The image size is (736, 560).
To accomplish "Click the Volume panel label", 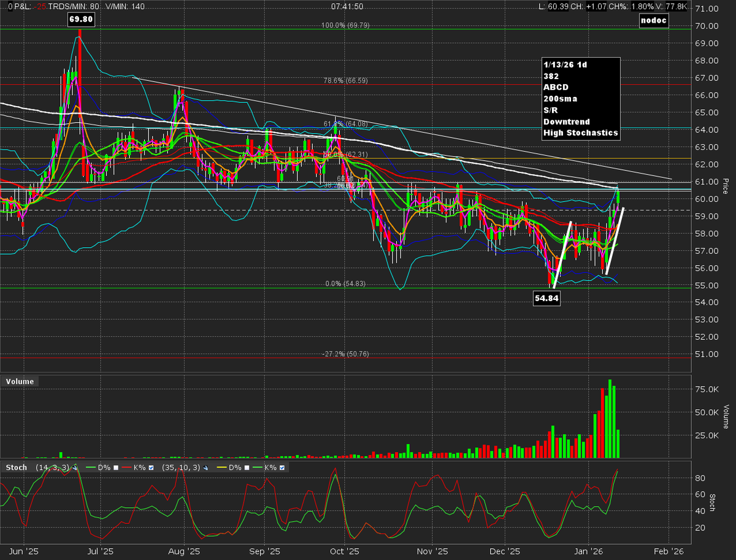I will coord(18,382).
